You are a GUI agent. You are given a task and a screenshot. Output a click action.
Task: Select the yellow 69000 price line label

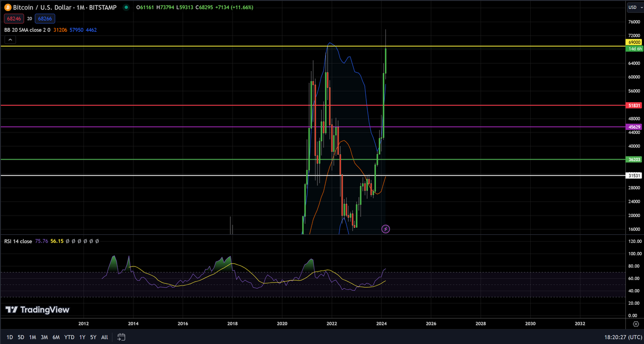pos(633,42)
